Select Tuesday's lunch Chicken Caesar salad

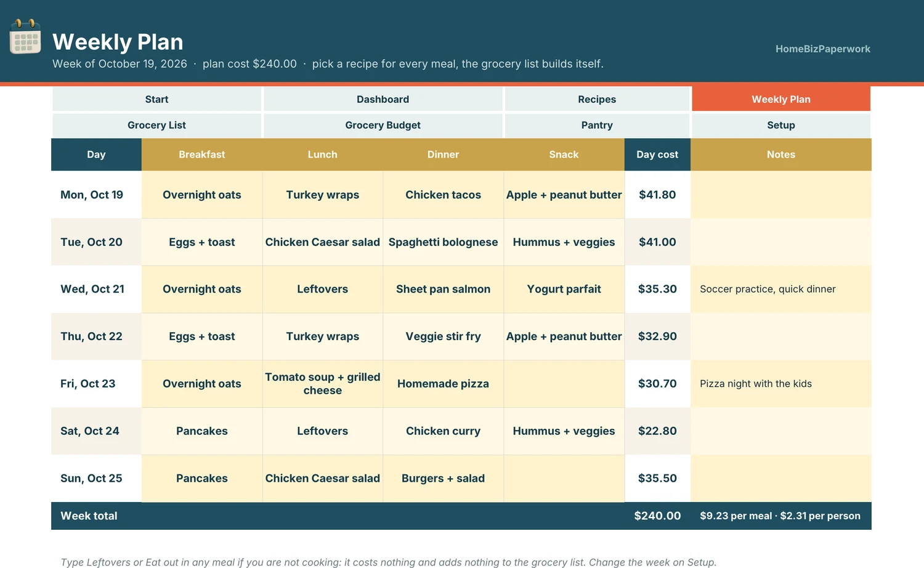pyautogui.click(x=323, y=242)
